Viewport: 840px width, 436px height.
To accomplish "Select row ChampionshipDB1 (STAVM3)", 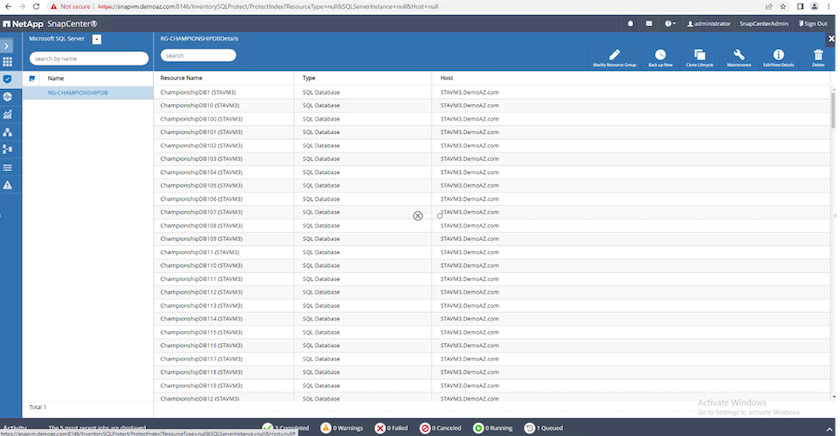I will point(492,92).
